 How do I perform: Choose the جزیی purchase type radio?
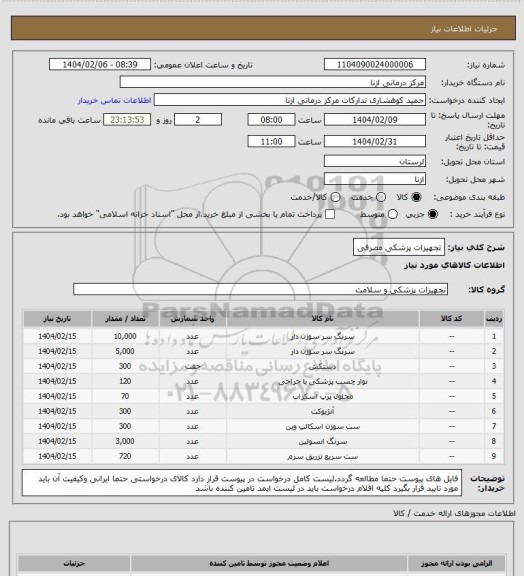coord(433,214)
